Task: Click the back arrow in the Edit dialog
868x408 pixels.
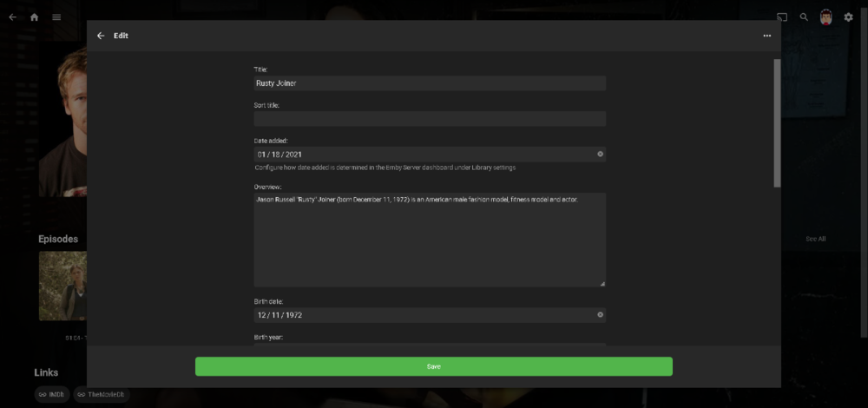Action: pyautogui.click(x=101, y=36)
